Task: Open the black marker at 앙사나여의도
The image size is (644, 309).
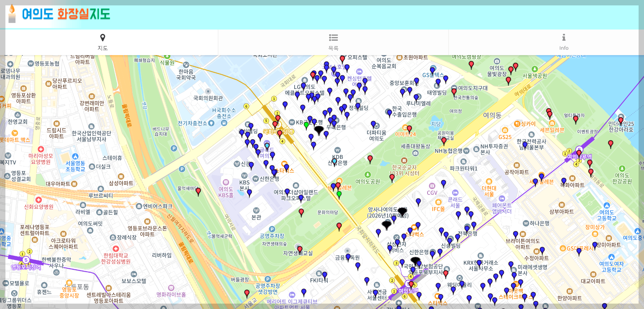Action: [402, 211]
